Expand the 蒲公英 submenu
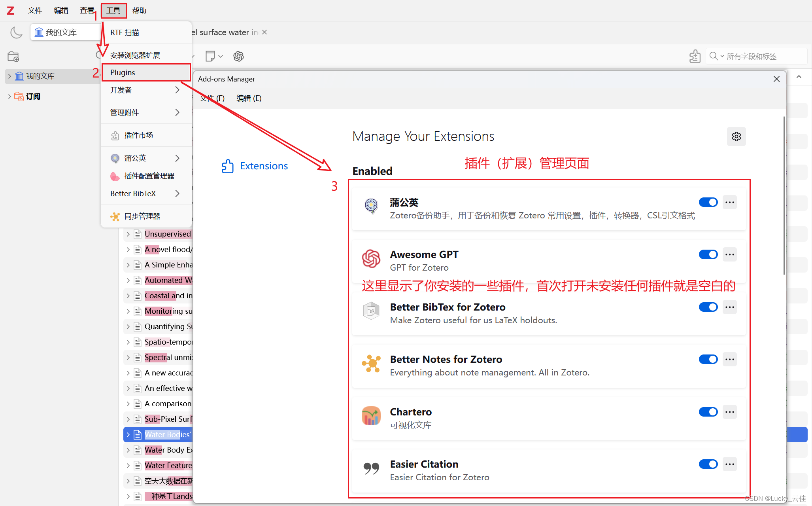This screenshot has width=812, height=506. pos(178,158)
